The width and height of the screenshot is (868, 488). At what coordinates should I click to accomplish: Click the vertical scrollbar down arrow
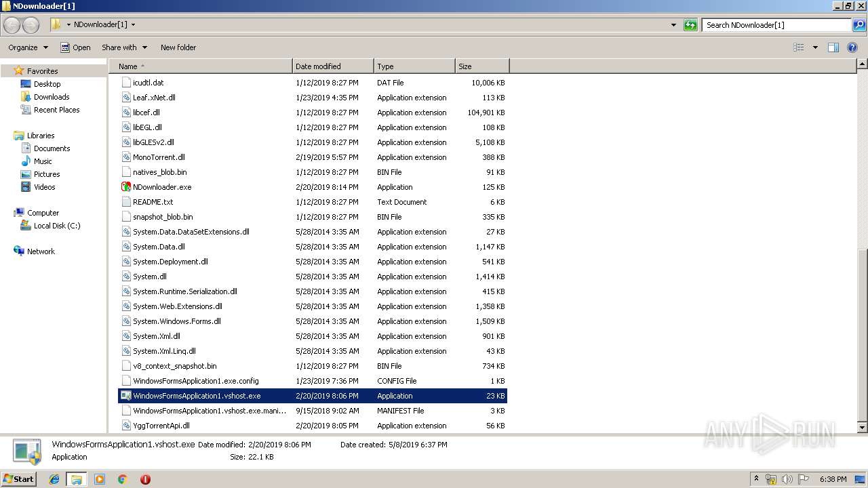pos(862,428)
